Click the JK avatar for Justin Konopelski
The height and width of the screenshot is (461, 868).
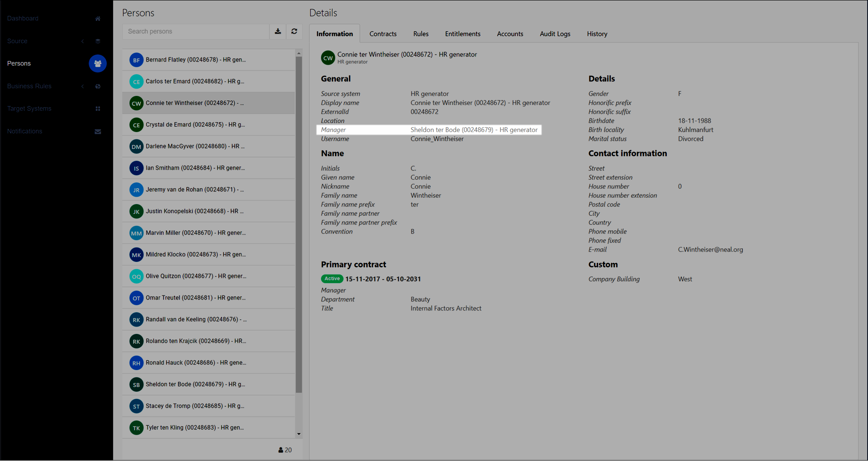pyautogui.click(x=136, y=211)
